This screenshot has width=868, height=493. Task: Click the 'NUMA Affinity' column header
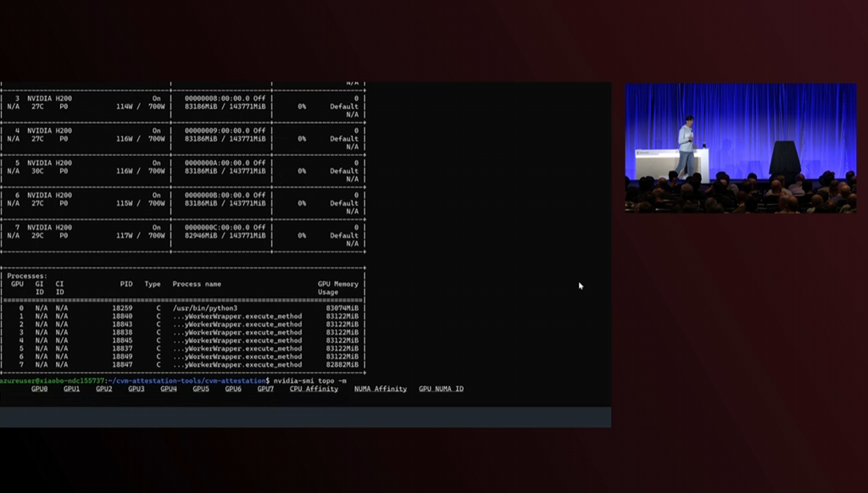(381, 389)
